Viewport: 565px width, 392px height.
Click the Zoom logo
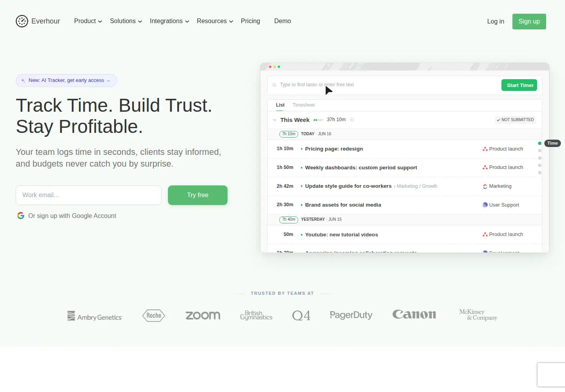pos(203,316)
